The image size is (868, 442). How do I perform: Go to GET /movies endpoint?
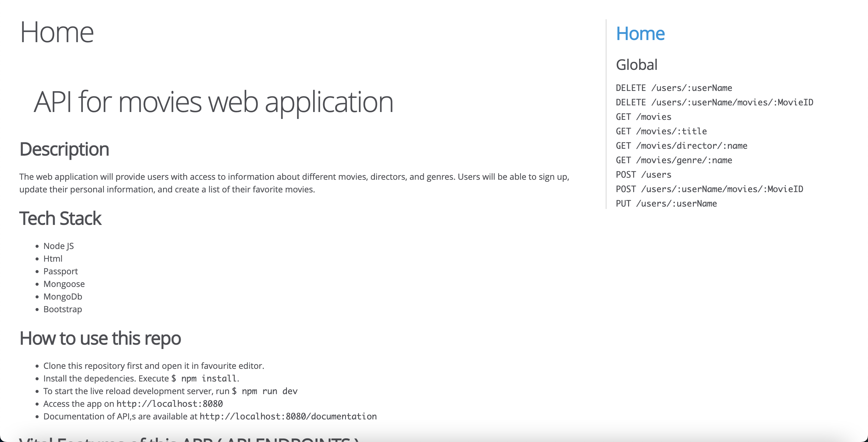pyautogui.click(x=643, y=117)
